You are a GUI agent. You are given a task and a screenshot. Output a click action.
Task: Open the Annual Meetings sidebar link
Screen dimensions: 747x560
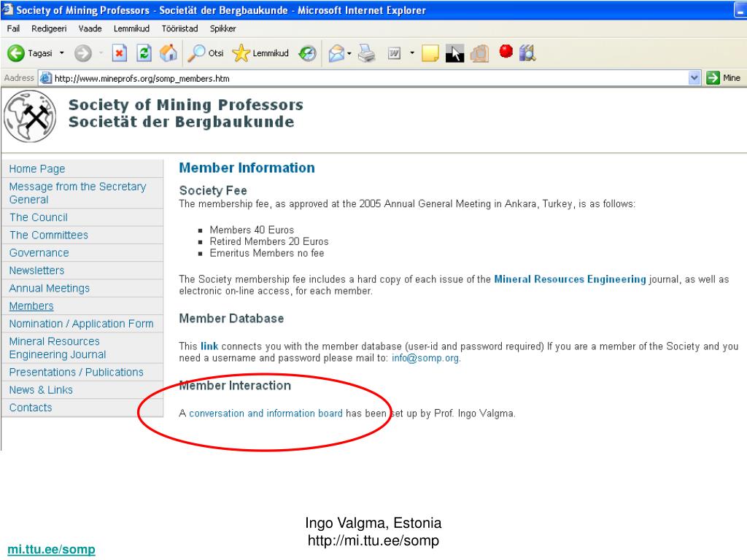[x=50, y=289]
